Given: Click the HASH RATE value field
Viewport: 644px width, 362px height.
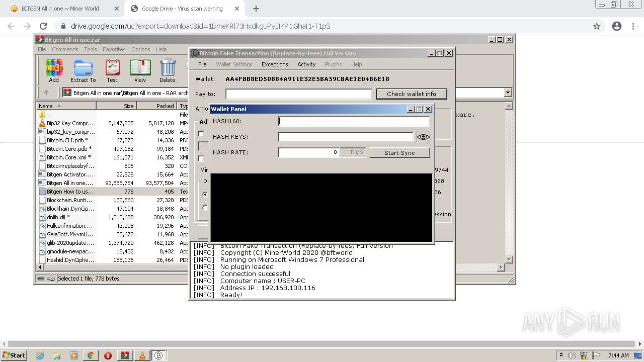Looking at the screenshot, I should click(309, 152).
